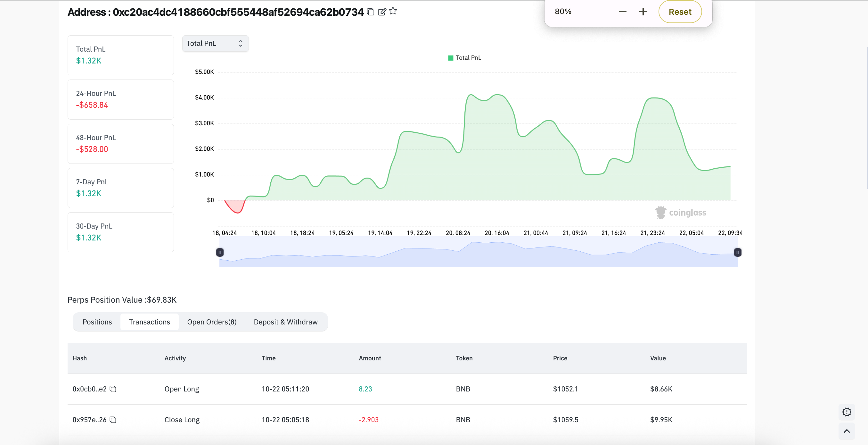Viewport: 868px width, 445px height.
Task: Select the Total PnL summary card
Action: click(x=121, y=55)
